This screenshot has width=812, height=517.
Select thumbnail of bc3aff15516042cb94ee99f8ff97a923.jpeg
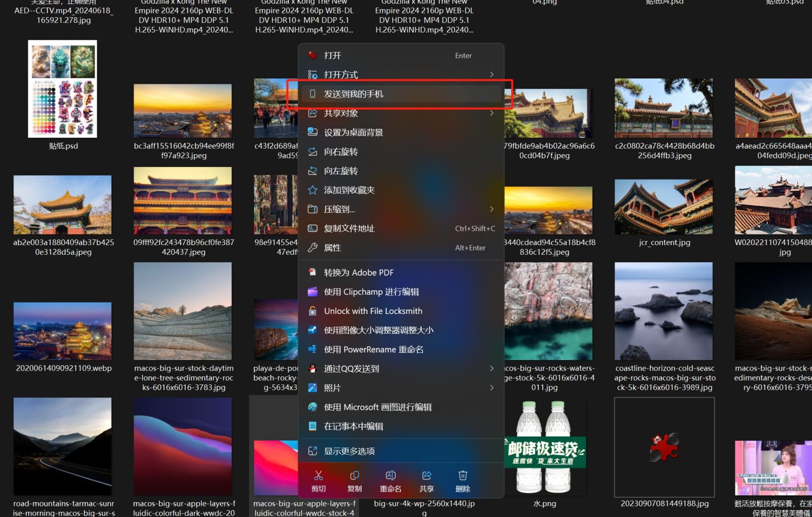point(183,111)
